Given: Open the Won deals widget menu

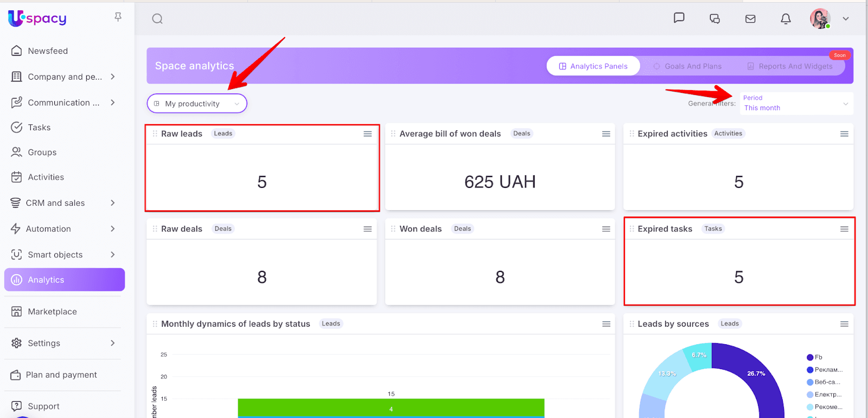Looking at the screenshot, I should point(606,229).
